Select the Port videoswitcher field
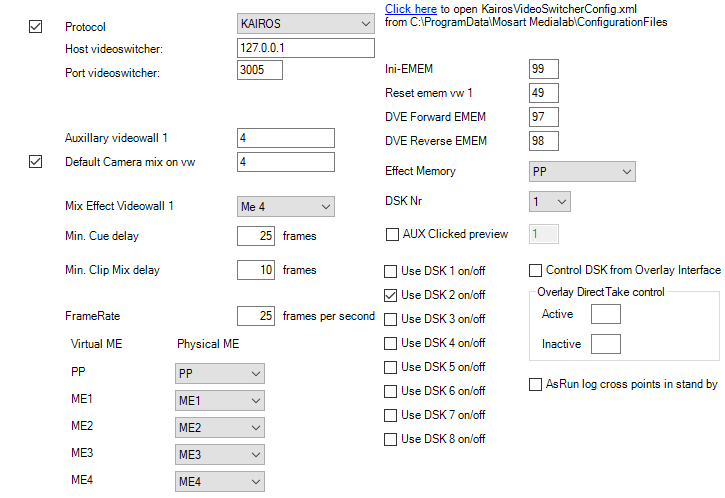The image size is (725, 498). point(260,70)
